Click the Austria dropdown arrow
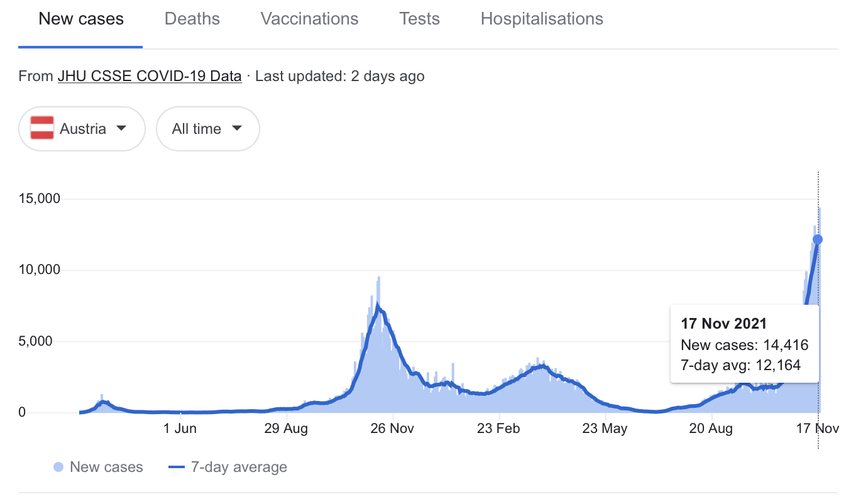The width and height of the screenshot is (851, 504). tap(122, 128)
